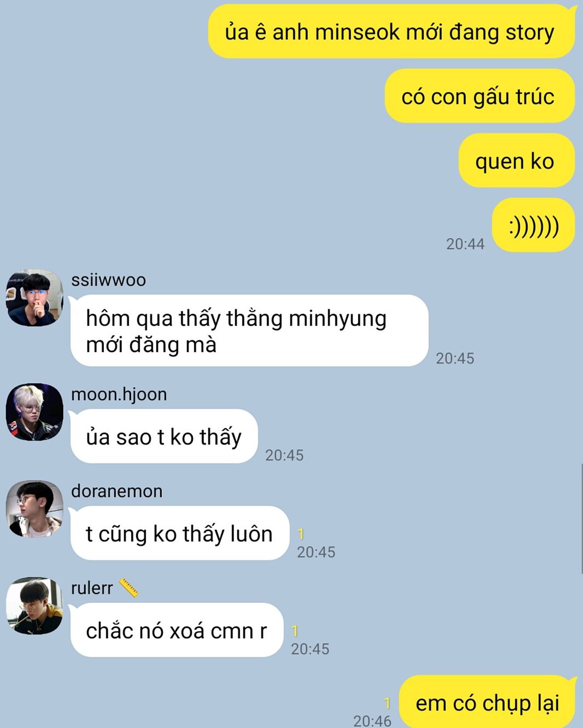Screen dimensions: 583x728
Task: Tap rulerr's profile avatar
Action: [34, 605]
